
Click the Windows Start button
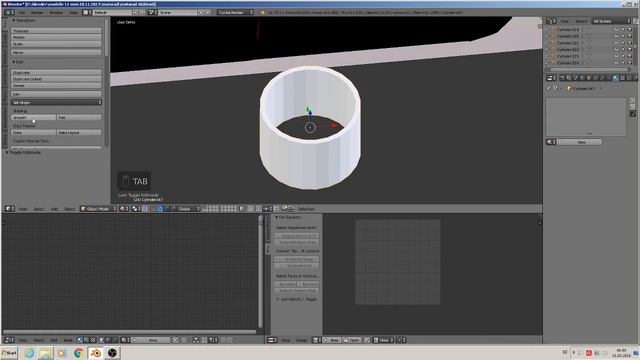[9, 353]
